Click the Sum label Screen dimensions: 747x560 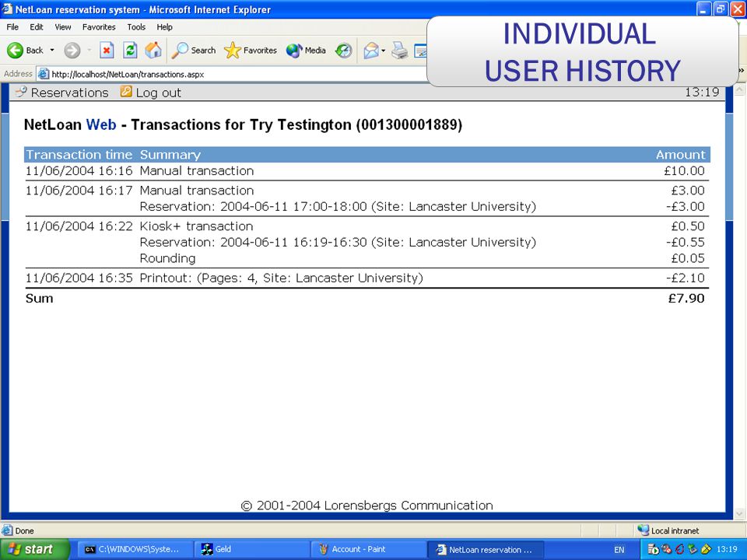click(x=39, y=299)
